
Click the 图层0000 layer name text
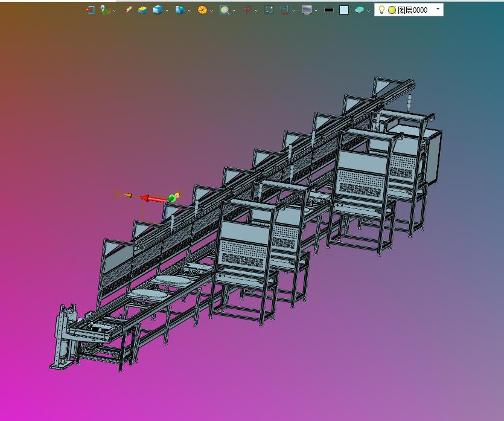point(413,10)
